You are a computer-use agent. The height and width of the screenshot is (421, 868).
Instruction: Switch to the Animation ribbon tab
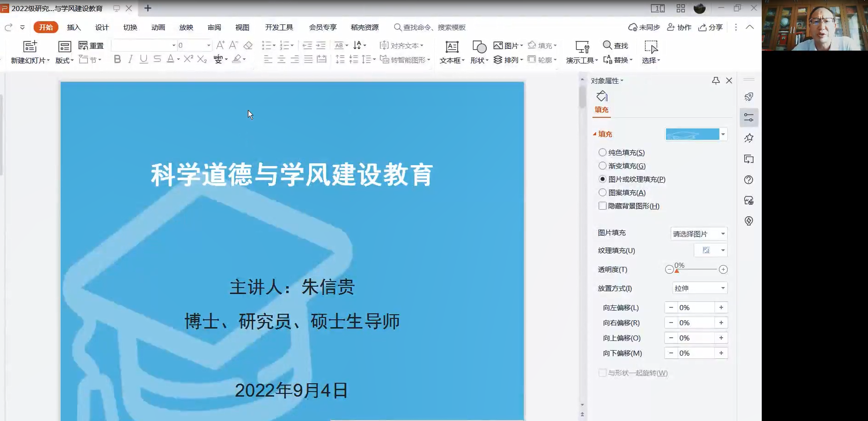click(158, 27)
